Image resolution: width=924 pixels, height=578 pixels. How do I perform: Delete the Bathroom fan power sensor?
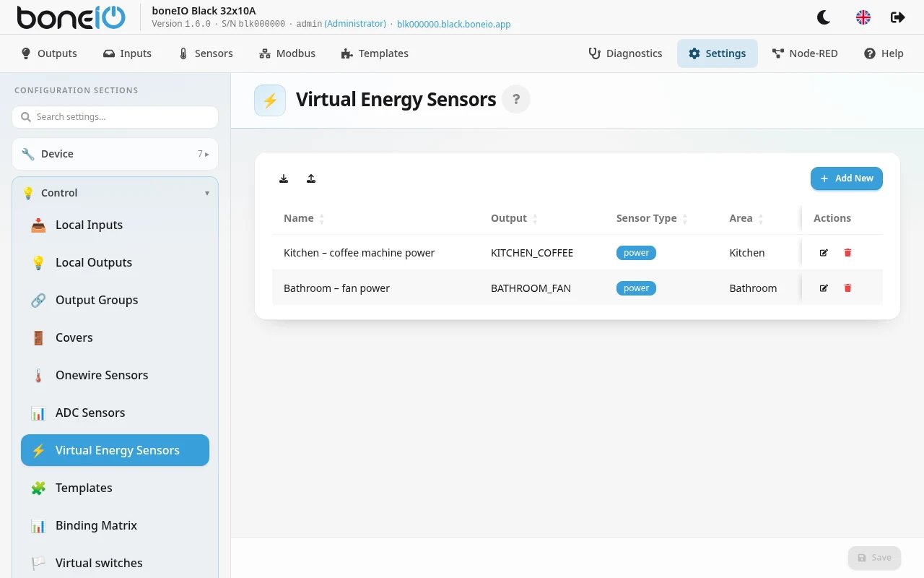click(847, 288)
